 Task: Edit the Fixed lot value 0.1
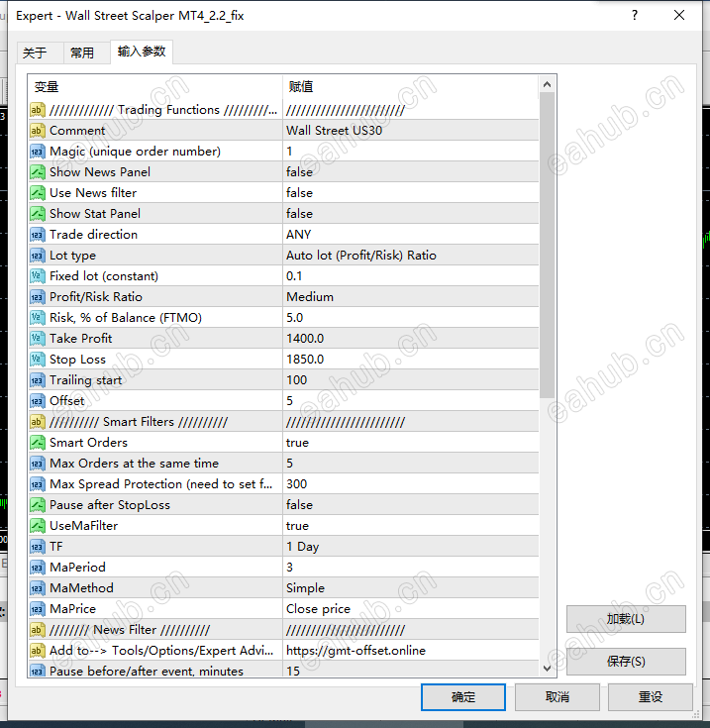(x=411, y=276)
